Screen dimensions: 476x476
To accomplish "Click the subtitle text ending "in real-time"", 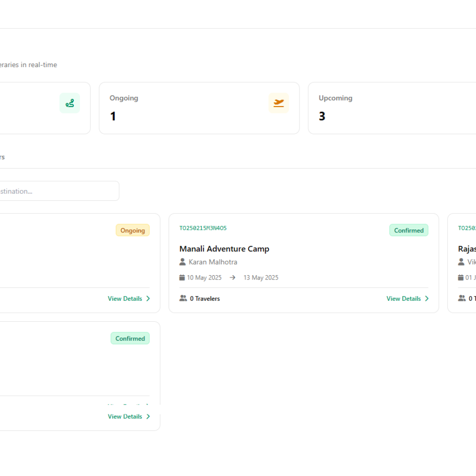I will (29, 65).
